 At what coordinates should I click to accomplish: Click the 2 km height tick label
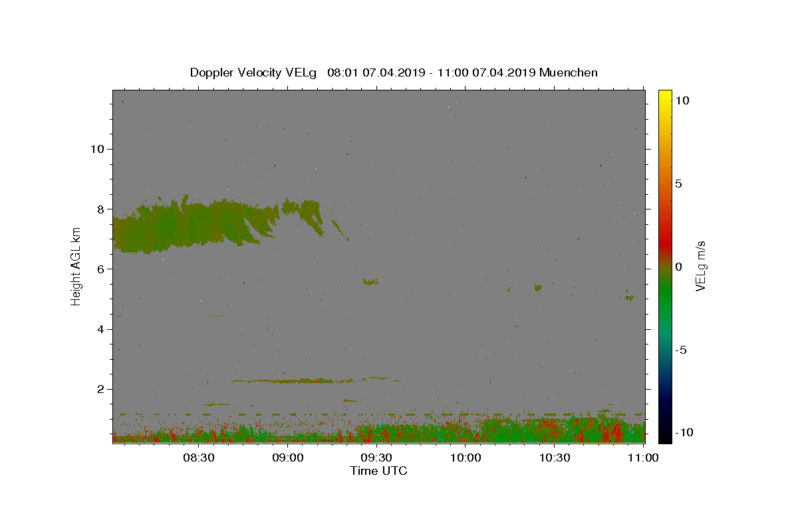tap(101, 389)
